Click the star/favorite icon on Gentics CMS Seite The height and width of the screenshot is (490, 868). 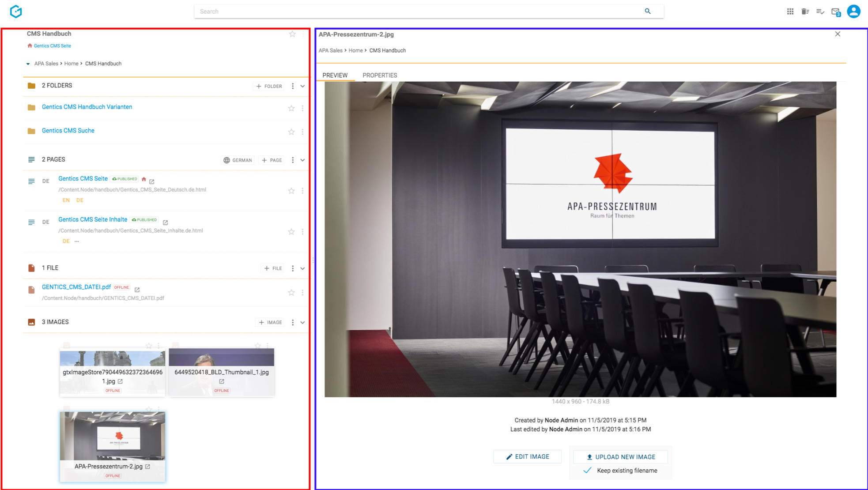point(291,190)
